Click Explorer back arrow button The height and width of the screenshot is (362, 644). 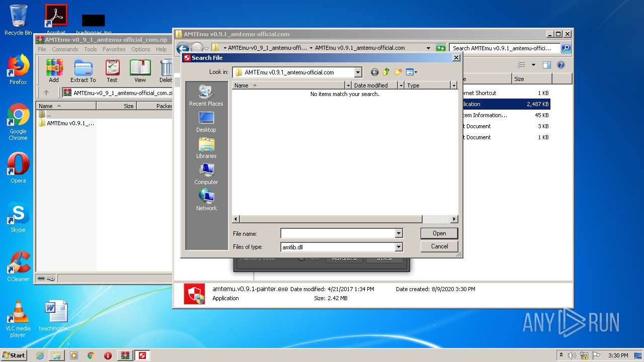pyautogui.click(x=183, y=49)
